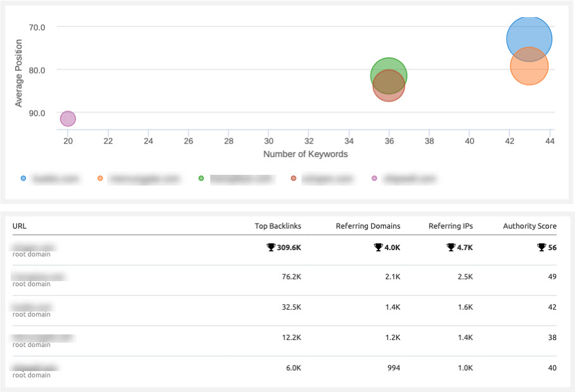Toggle the orange legend dot series
Viewport: 575px width, 392px height.
coord(100,179)
